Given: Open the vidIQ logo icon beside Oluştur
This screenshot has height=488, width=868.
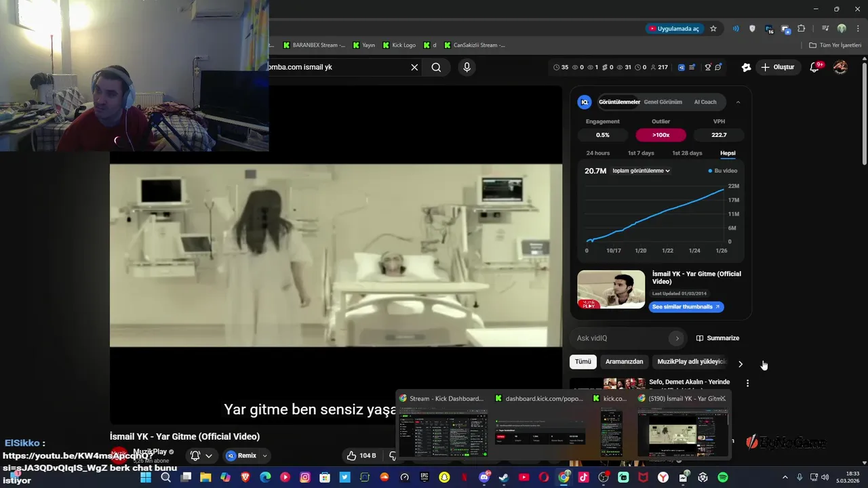Looking at the screenshot, I should pos(746,67).
